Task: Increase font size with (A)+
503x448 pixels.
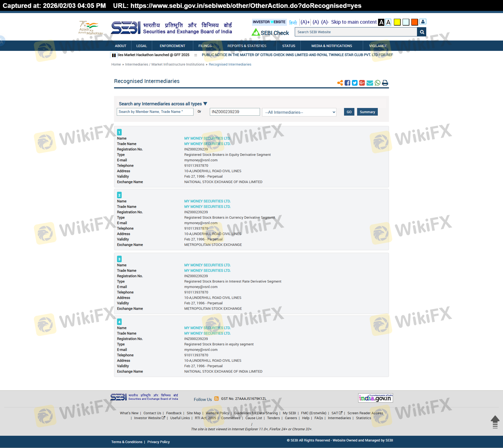Action: (305, 22)
